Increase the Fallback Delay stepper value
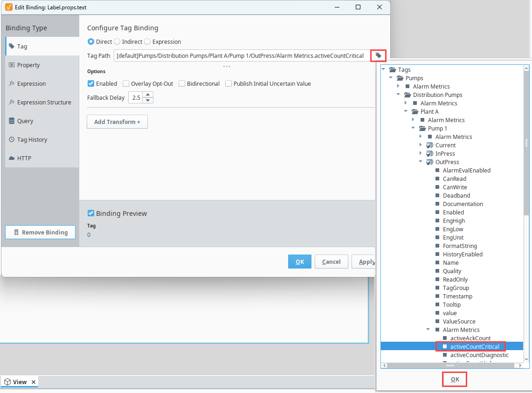 click(x=148, y=95)
